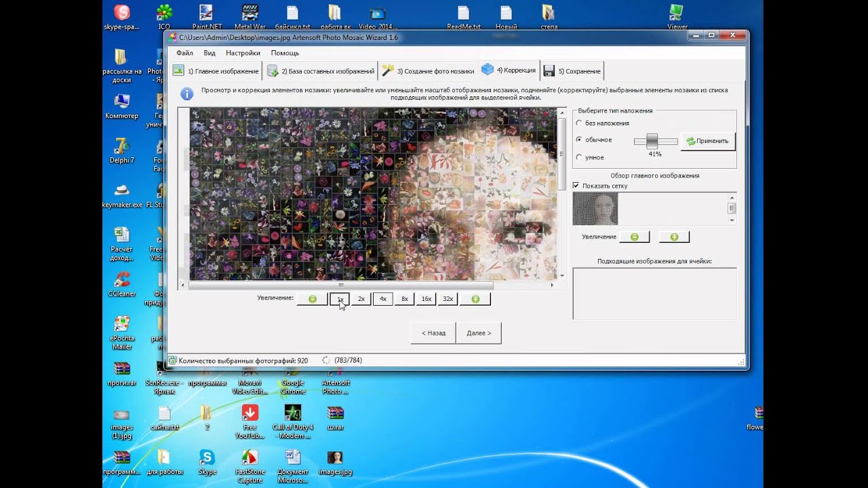Viewport: 868px width, 488px height.
Task: Click the matching images list box
Action: tap(654, 293)
